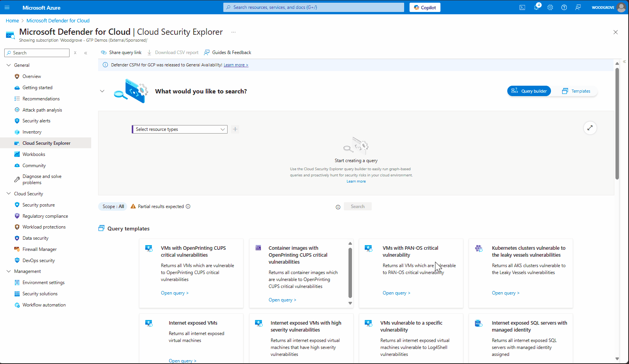This screenshot has width=629, height=364.
Task: Clear the sidebar search with X
Action: (75, 53)
